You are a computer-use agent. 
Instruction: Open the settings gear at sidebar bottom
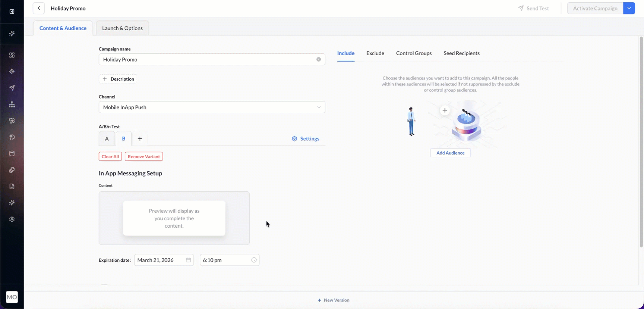(x=12, y=219)
